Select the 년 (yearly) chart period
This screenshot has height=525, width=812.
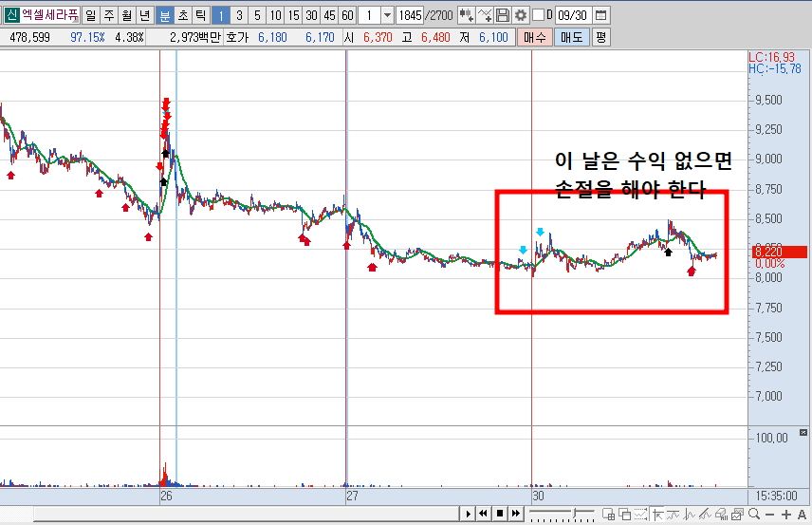145,15
